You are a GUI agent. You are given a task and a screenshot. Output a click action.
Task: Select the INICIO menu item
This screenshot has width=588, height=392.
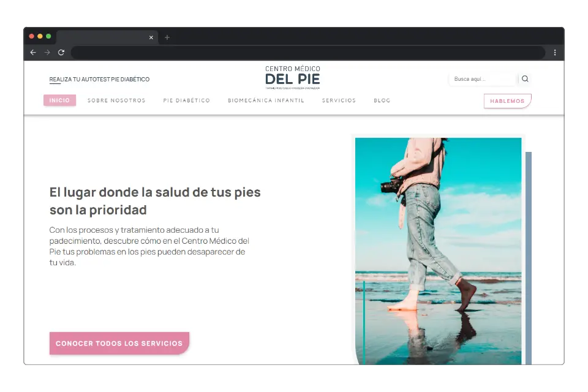pyautogui.click(x=59, y=100)
